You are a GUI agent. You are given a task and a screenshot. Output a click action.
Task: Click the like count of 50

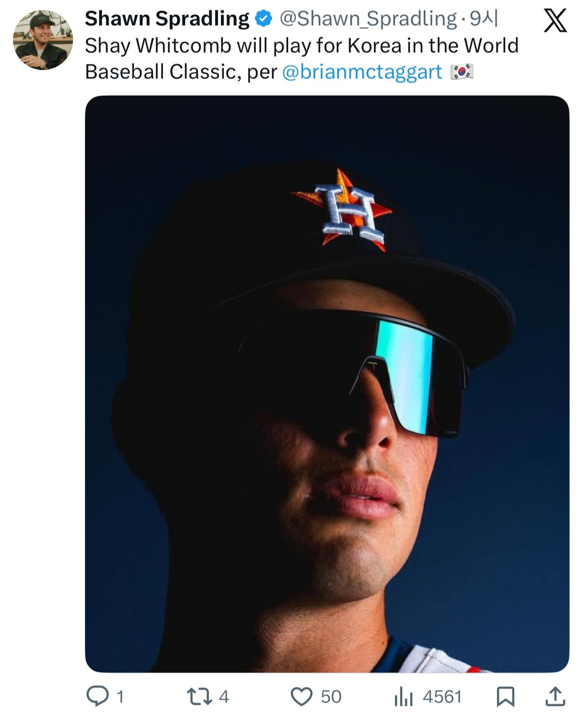click(x=331, y=697)
